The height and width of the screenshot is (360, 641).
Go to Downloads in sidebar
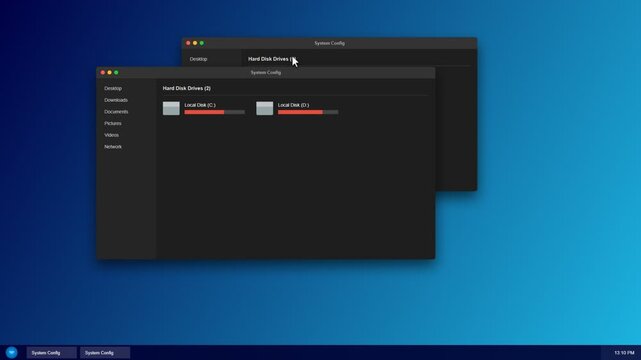click(x=116, y=100)
